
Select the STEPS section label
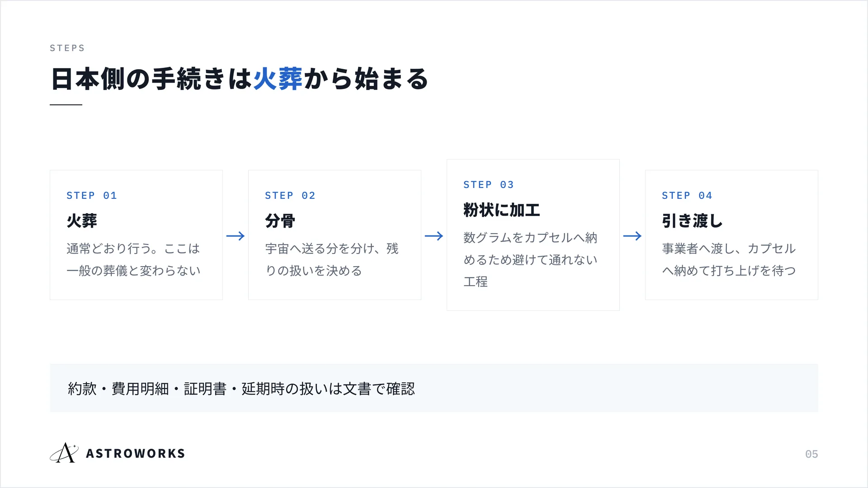coord(67,48)
